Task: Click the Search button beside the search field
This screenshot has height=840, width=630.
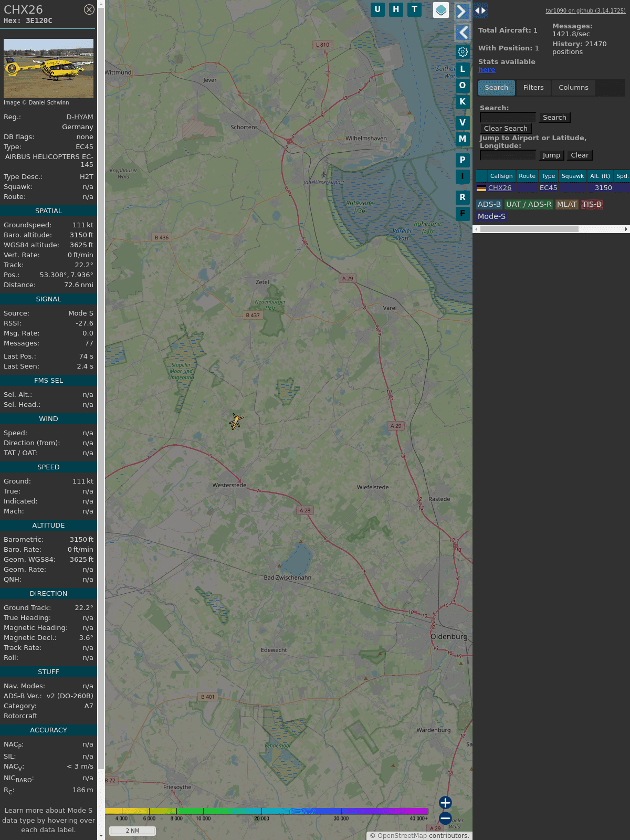Action: [x=554, y=117]
